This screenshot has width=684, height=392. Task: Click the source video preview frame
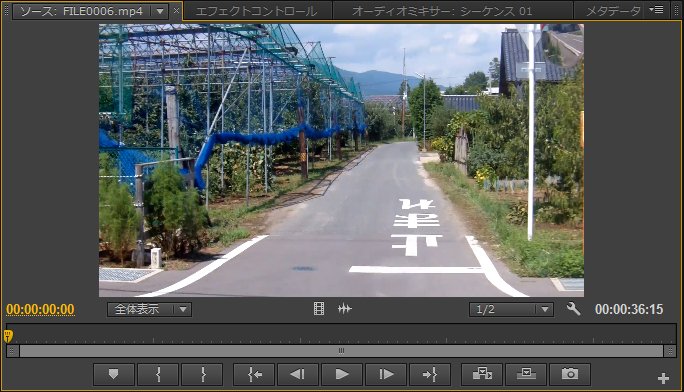pyautogui.click(x=341, y=160)
